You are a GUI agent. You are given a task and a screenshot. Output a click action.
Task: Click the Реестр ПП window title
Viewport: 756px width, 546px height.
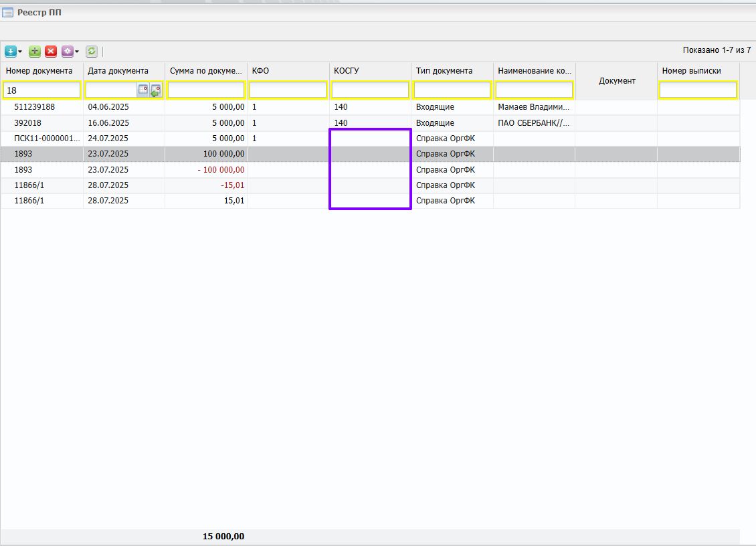click(x=39, y=13)
